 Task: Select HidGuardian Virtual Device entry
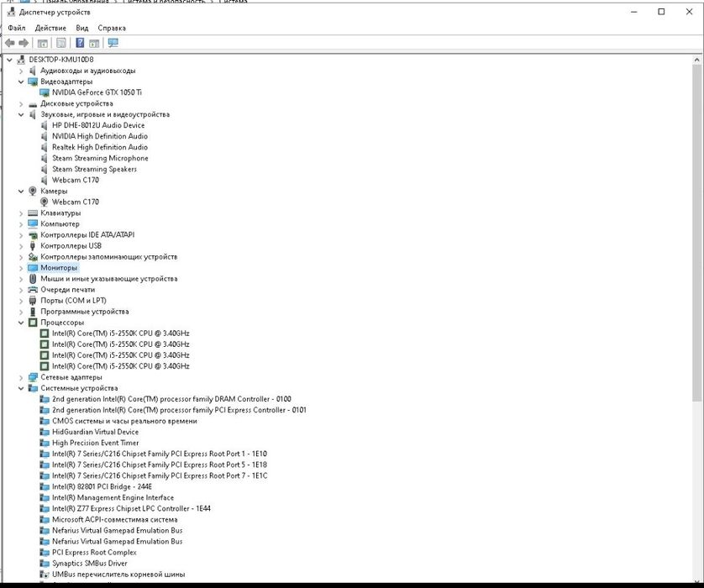coord(95,433)
